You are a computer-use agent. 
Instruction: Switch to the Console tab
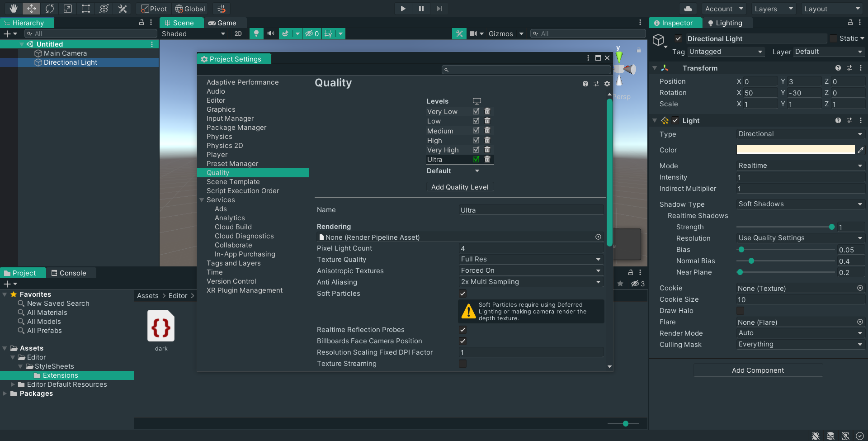point(71,273)
